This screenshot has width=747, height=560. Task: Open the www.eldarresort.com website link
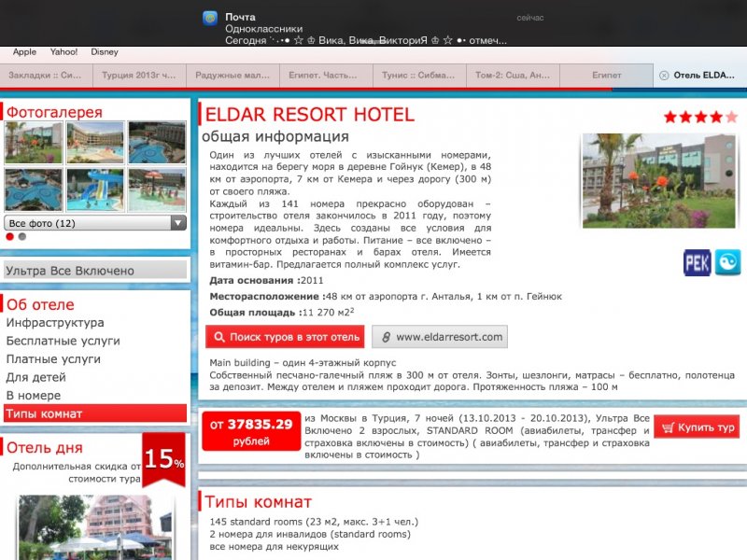pyautogui.click(x=440, y=337)
